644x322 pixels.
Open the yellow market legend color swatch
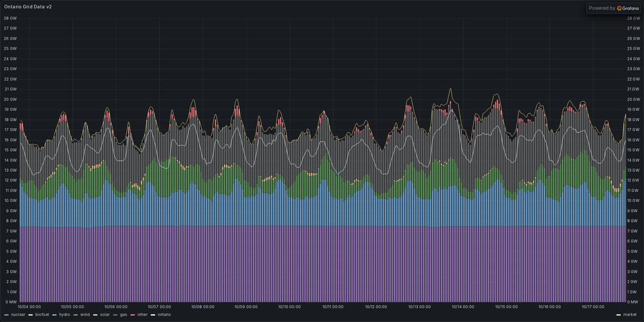pyautogui.click(x=619, y=314)
